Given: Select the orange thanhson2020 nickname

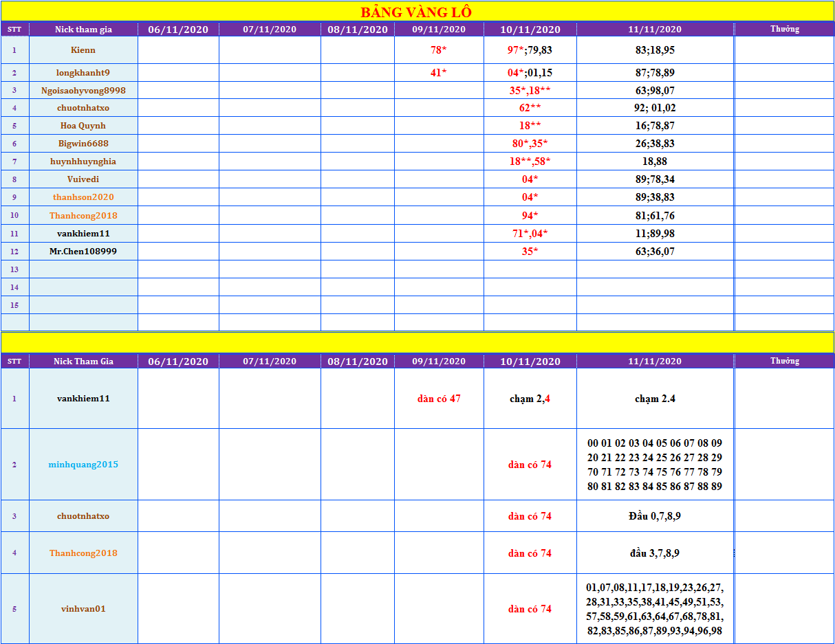Looking at the screenshot, I should tap(83, 197).
